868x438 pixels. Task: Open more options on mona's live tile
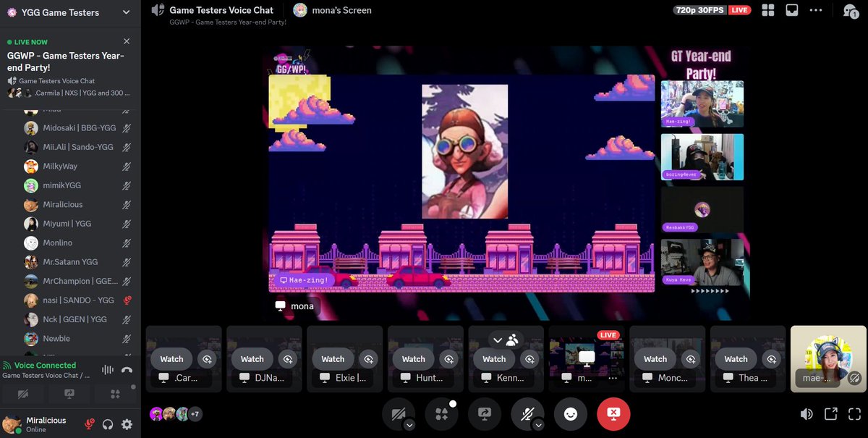click(613, 378)
